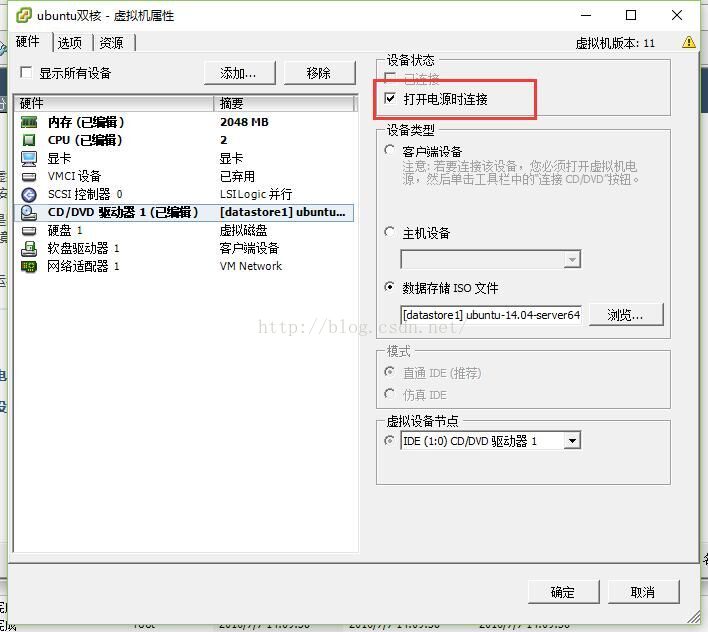The width and height of the screenshot is (708, 632).
Task: Click the 显卡 monitor icon
Action: [29, 158]
